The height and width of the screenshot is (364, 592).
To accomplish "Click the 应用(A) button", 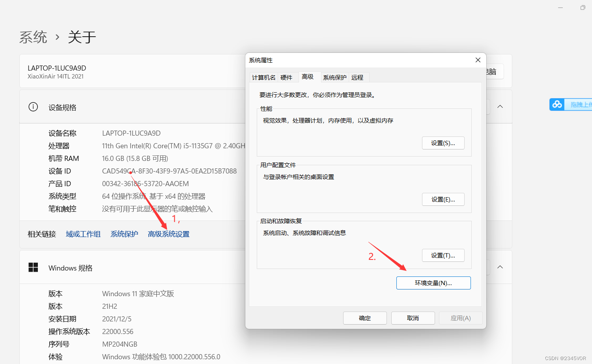I will coord(461,318).
